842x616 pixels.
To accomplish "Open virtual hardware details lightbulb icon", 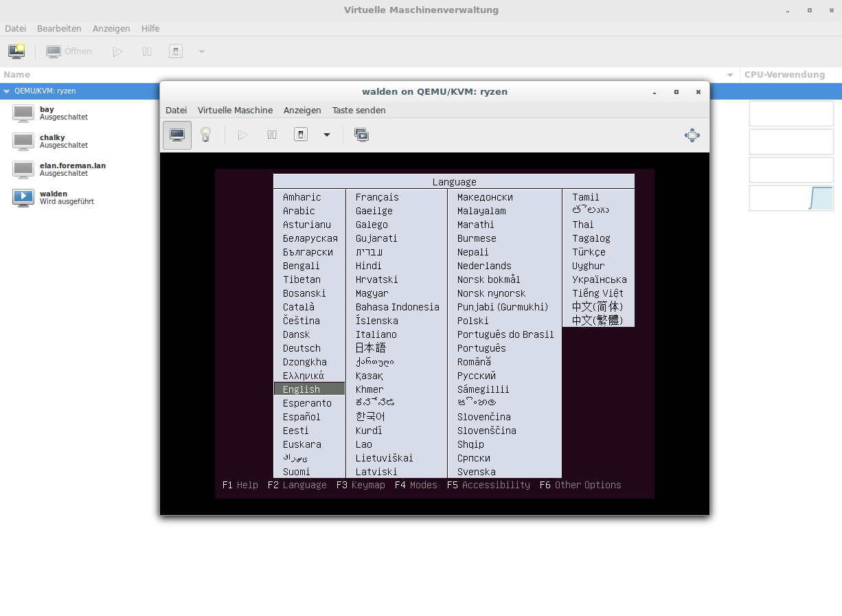I will [205, 135].
